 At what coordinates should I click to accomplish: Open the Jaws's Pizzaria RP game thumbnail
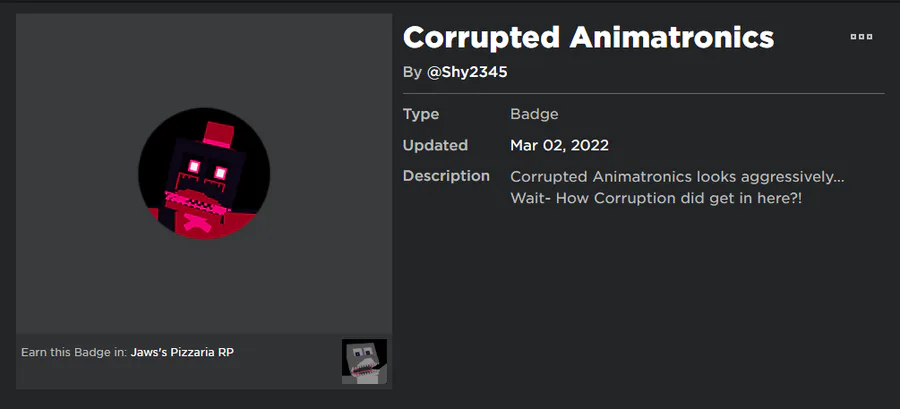pyautogui.click(x=364, y=361)
